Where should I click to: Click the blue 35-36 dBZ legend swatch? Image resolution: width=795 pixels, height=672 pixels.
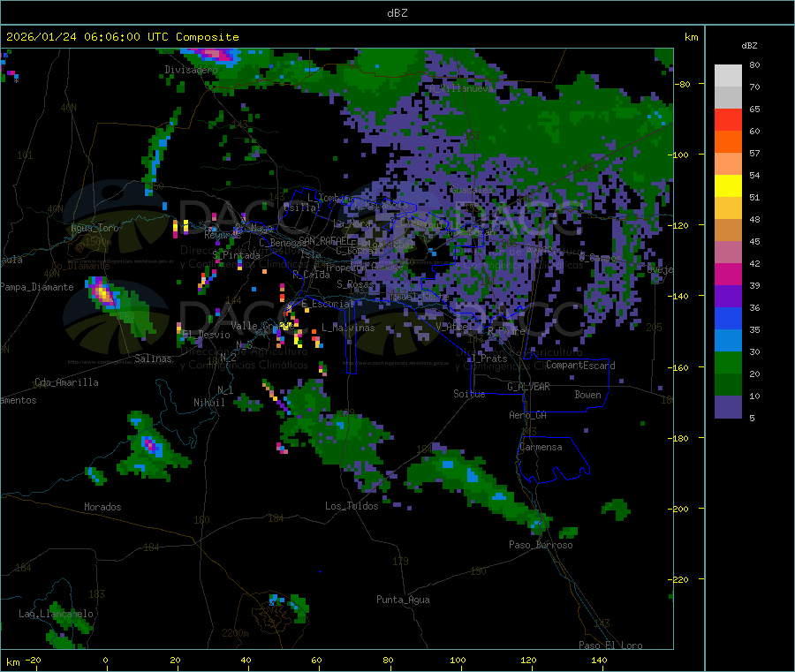point(728,318)
